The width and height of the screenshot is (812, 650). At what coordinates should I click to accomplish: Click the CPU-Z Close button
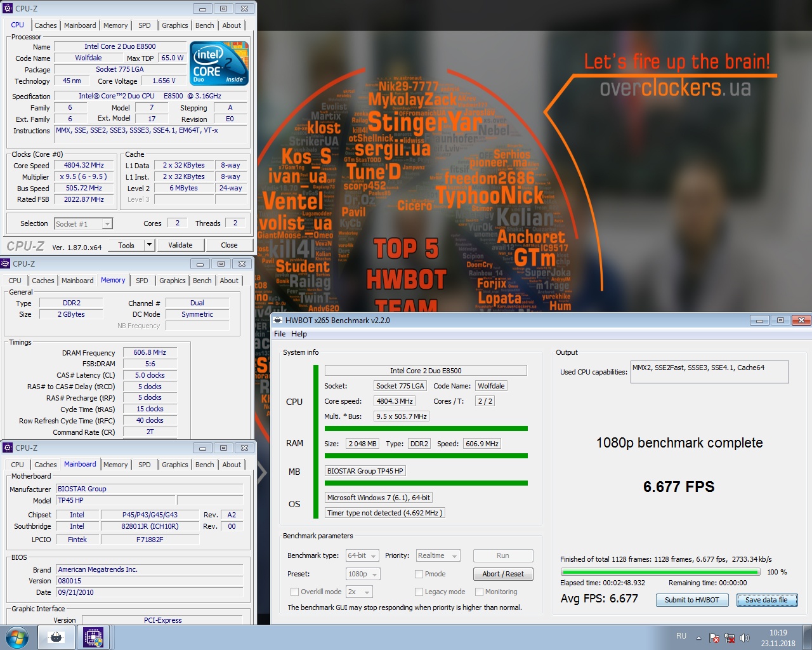click(x=229, y=245)
